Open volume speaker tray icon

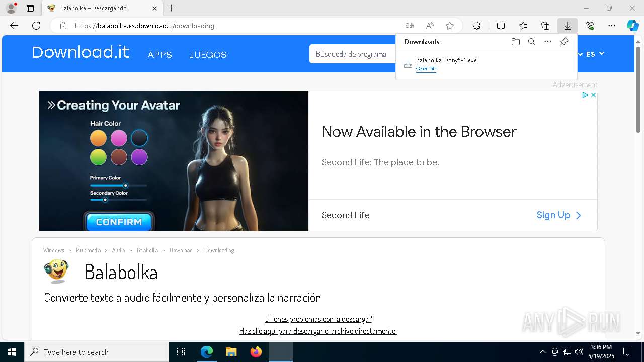point(579,352)
